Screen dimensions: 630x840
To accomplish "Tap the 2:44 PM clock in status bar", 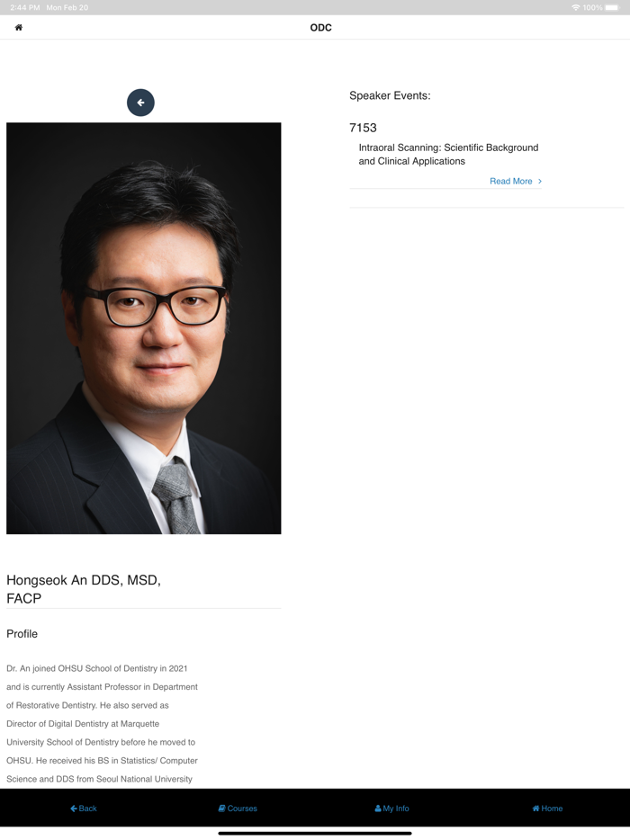I will coord(25,7).
